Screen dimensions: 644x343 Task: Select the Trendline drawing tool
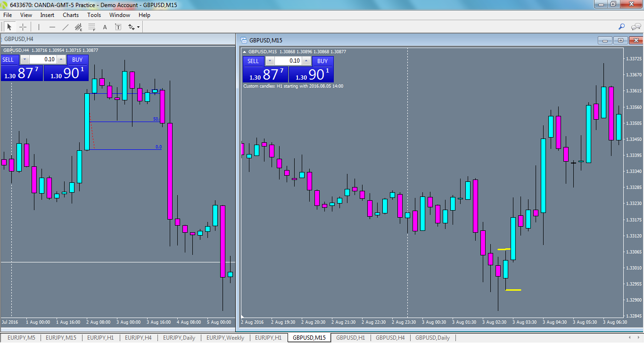65,27
